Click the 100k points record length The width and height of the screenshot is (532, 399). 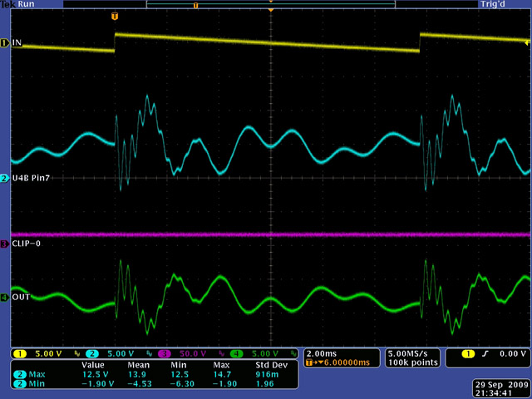click(404, 362)
